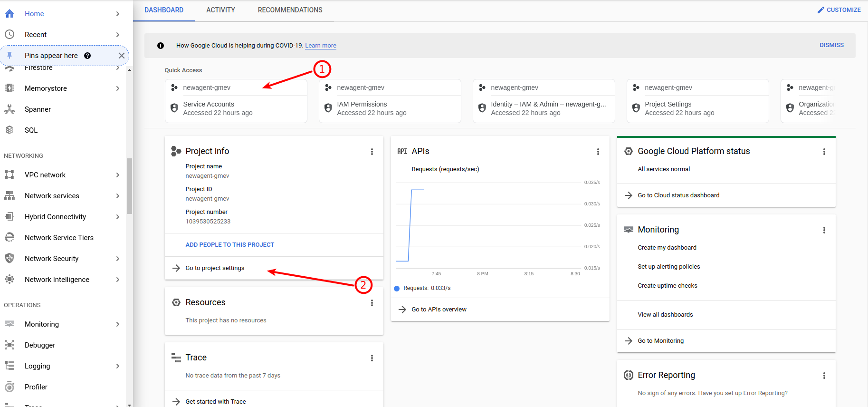Expand the VPC network submenu chevron

[118, 175]
